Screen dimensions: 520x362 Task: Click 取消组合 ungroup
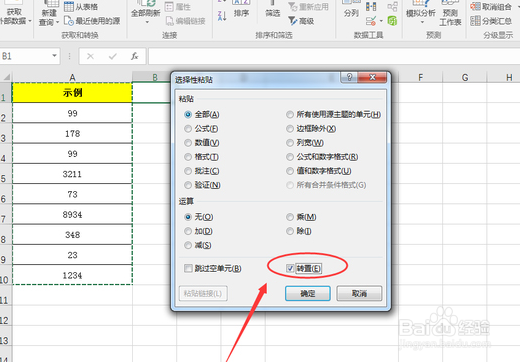pos(491,6)
